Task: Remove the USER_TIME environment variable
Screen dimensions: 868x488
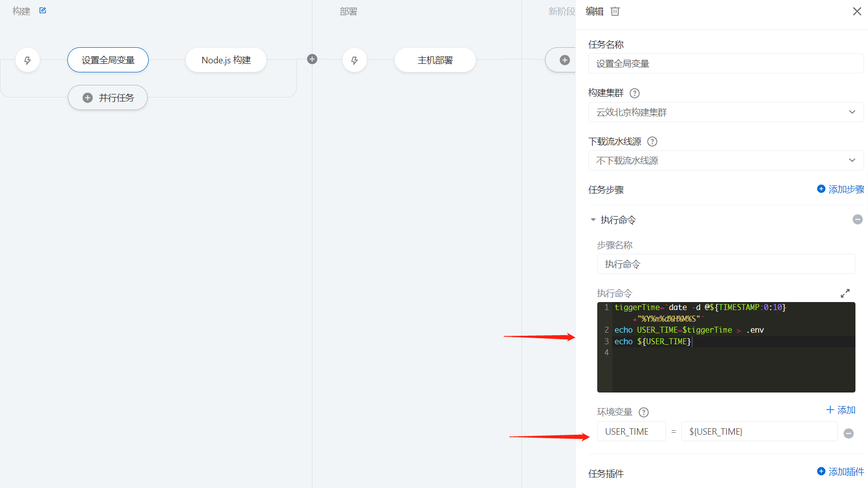Action: pyautogui.click(x=848, y=433)
